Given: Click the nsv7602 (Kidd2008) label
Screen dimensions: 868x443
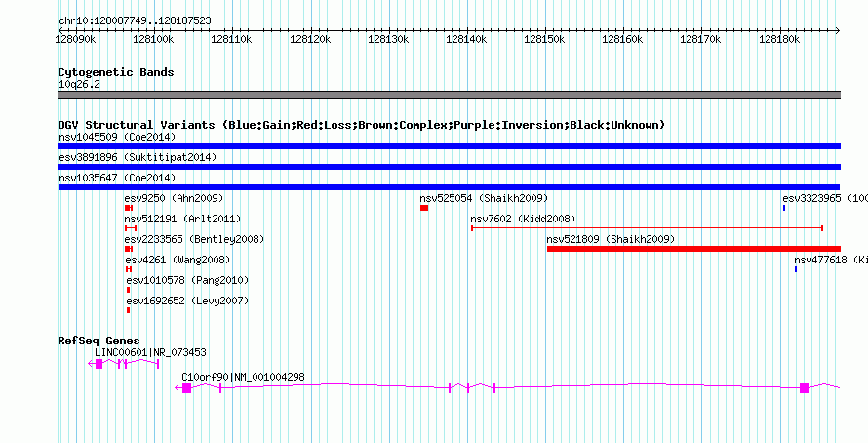Looking at the screenshot, I should pos(523,219).
